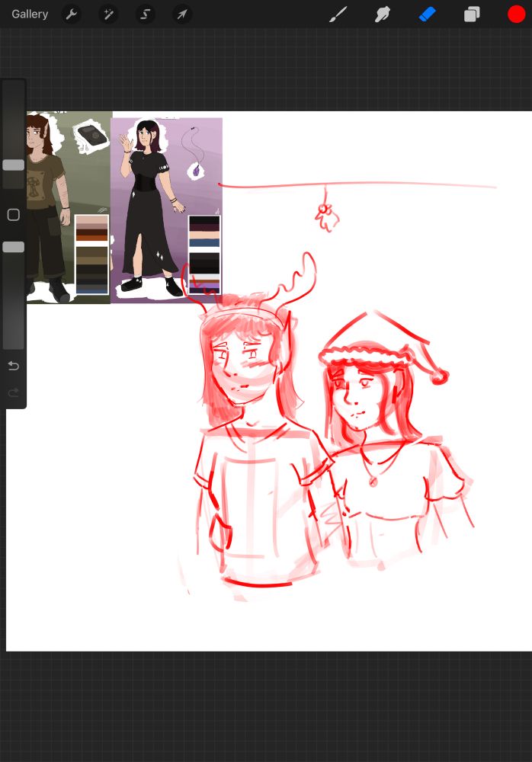Adjust the brush size slider handle
The height and width of the screenshot is (762, 532).
[x=14, y=165]
